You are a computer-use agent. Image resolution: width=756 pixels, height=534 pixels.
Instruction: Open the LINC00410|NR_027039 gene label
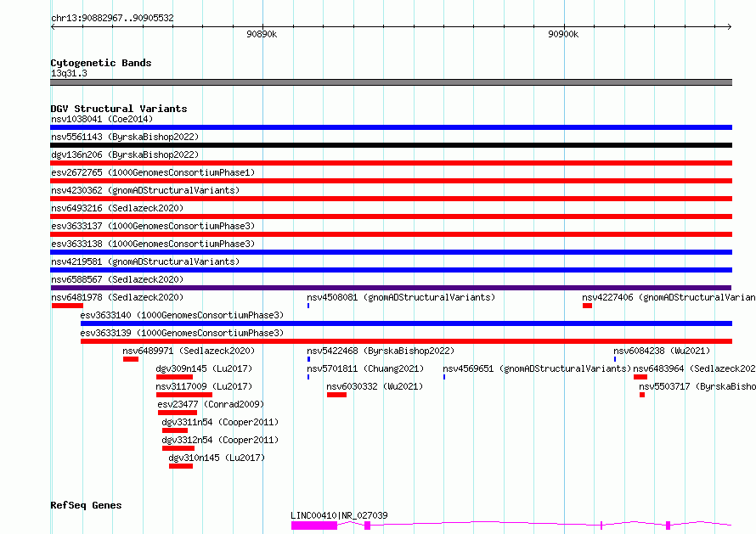339,515
